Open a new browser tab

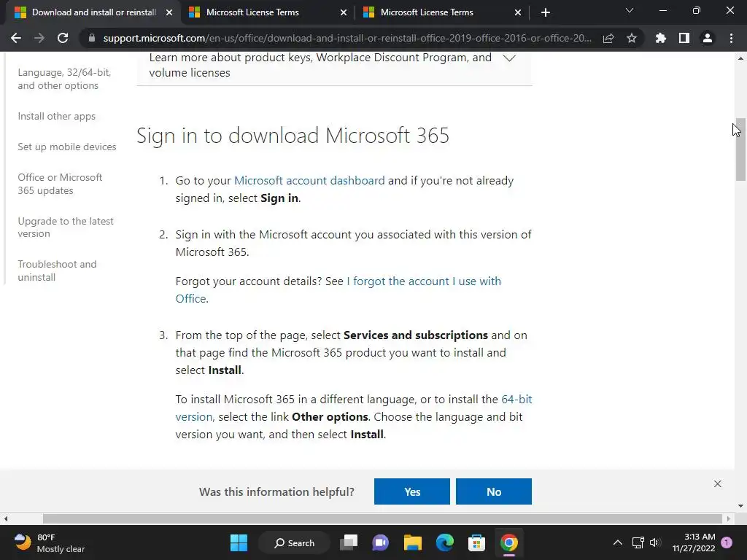tap(546, 13)
